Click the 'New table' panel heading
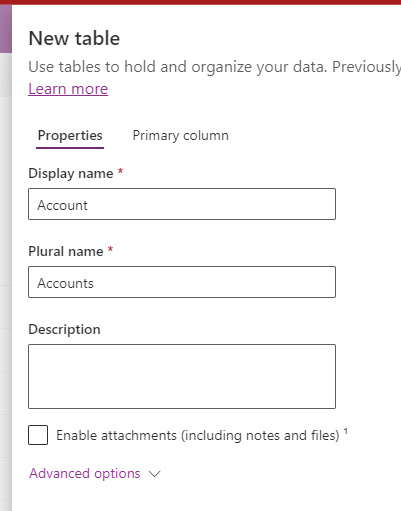Viewport: 401px width, 511px height. pyautogui.click(x=74, y=38)
